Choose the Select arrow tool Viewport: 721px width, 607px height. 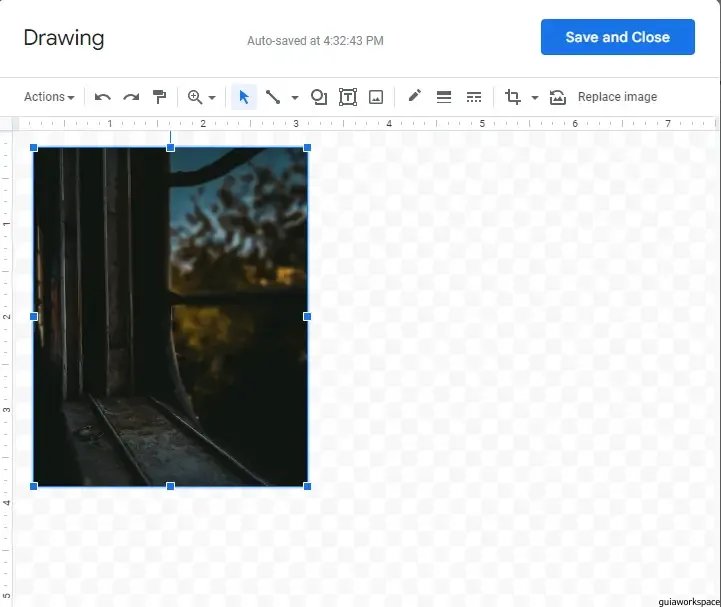[244, 97]
